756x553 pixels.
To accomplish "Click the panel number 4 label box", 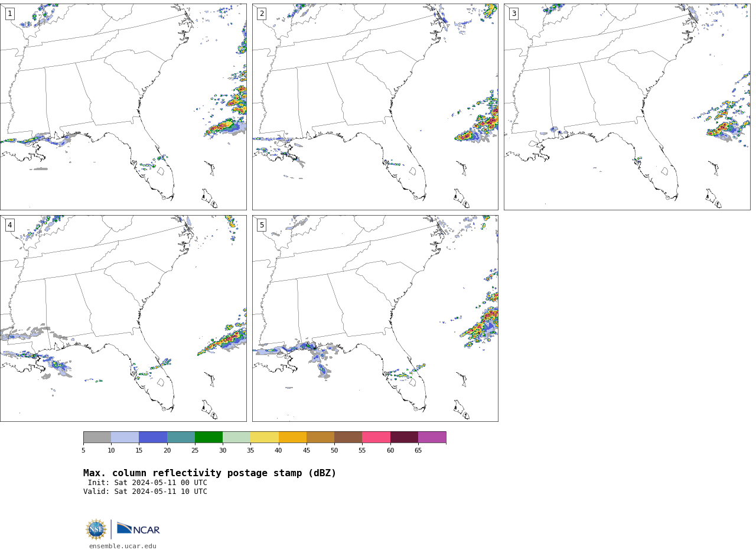I will 9,225.
